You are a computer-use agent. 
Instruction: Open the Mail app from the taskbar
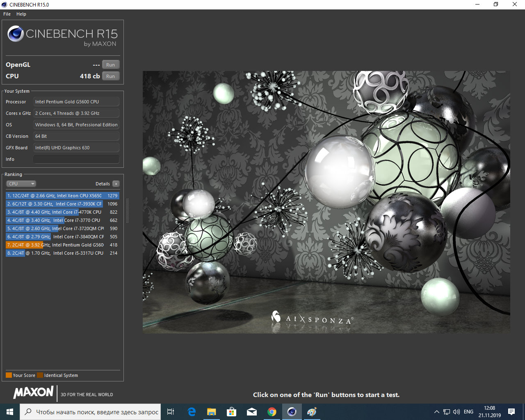(251, 412)
